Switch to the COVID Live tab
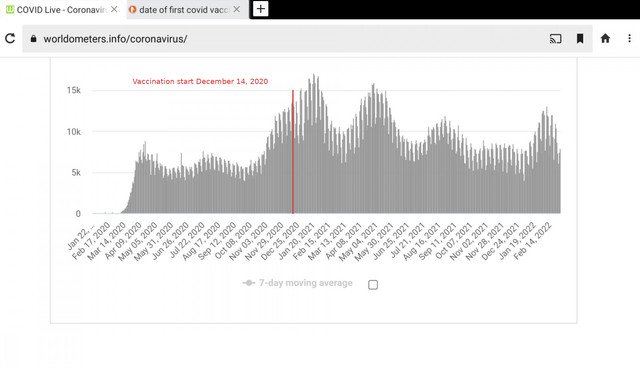This screenshot has width=640, height=368. tap(61, 9)
